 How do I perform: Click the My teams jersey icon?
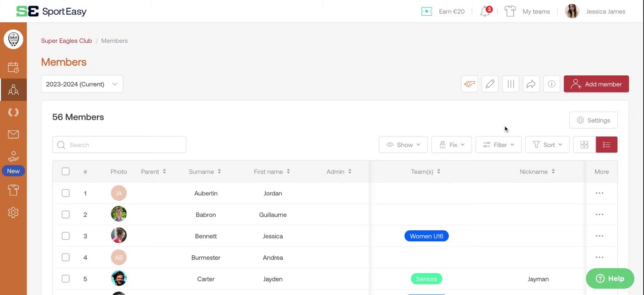coord(510,11)
